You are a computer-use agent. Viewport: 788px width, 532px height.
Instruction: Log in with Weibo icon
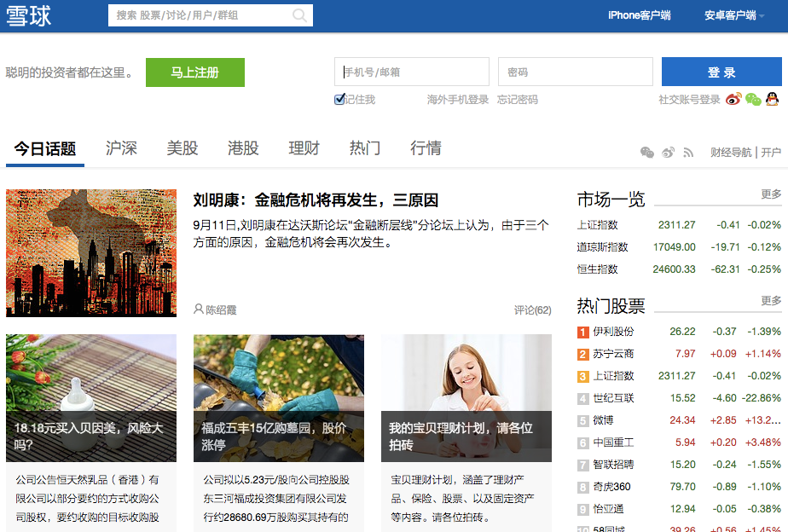[x=733, y=99]
